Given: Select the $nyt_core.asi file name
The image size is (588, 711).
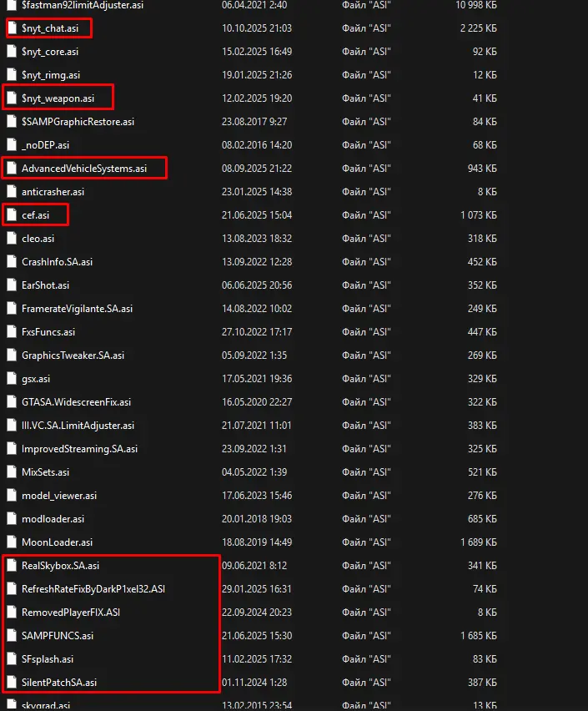Looking at the screenshot, I should (x=51, y=52).
